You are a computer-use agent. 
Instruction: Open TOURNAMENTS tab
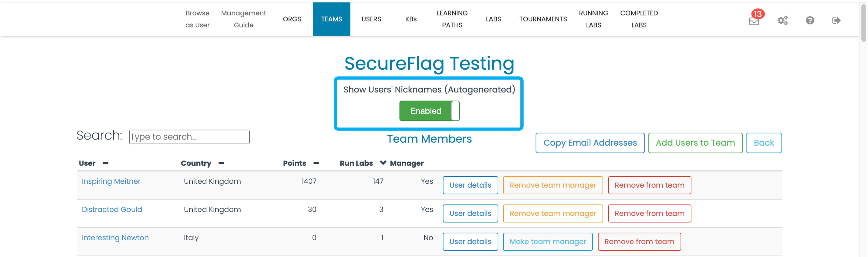(543, 19)
